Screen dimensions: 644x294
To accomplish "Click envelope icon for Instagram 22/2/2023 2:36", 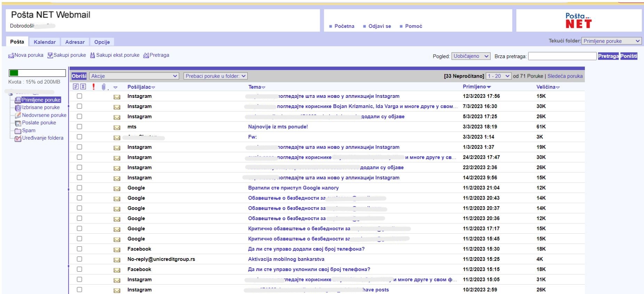I will click(x=117, y=168).
